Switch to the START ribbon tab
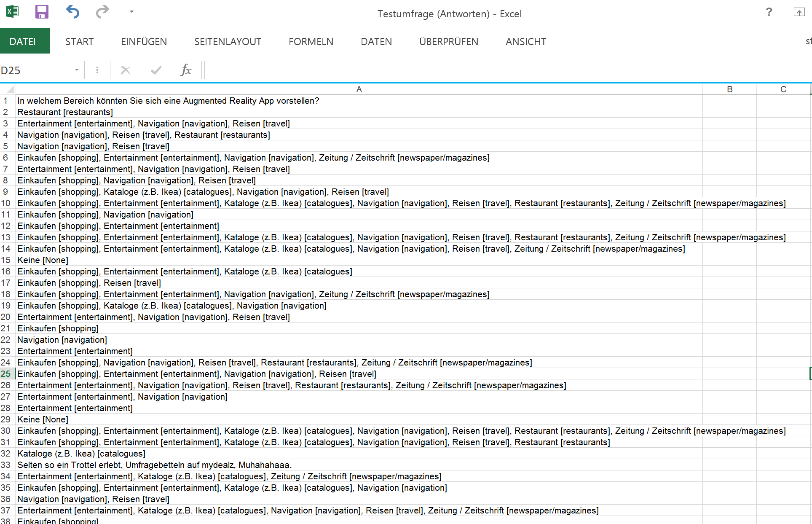812x524 pixels. click(79, 42)
